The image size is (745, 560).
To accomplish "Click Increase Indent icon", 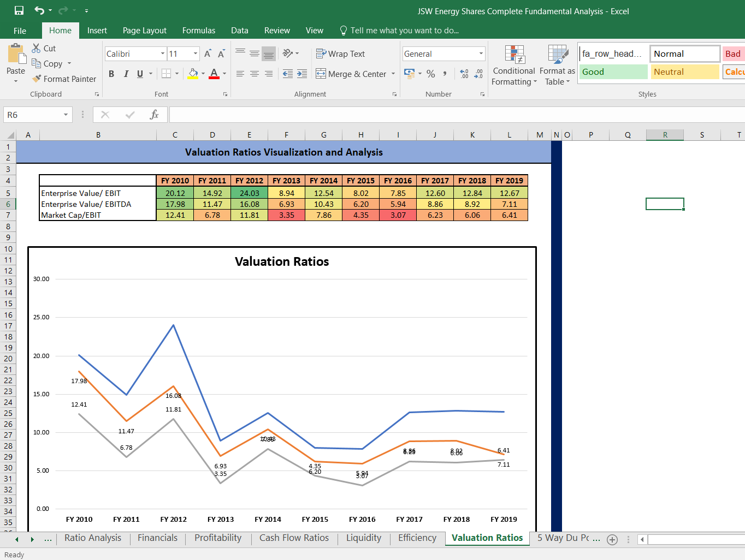I will pyautogui.click(x=302, y=74).
